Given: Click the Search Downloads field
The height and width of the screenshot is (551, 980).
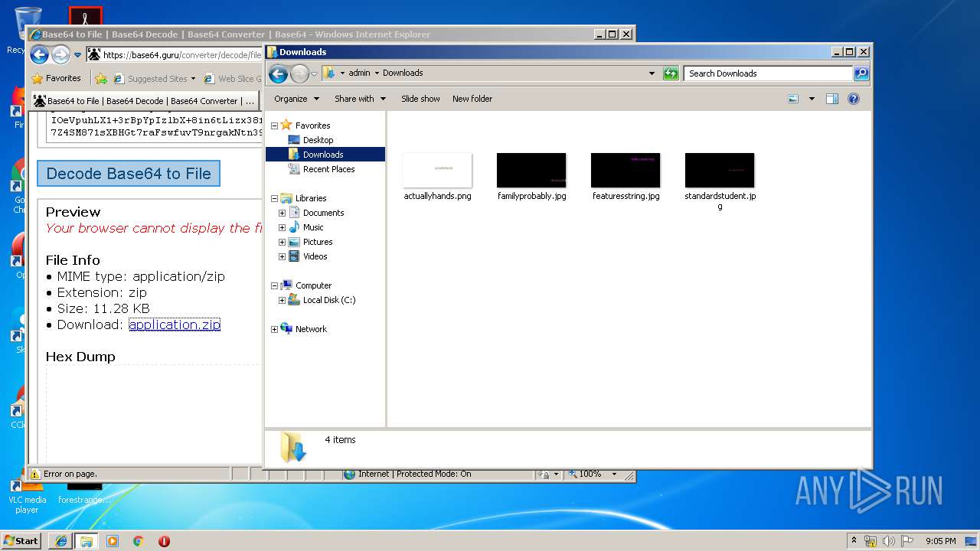Looking at the screenshot, I should click(768, 73).
